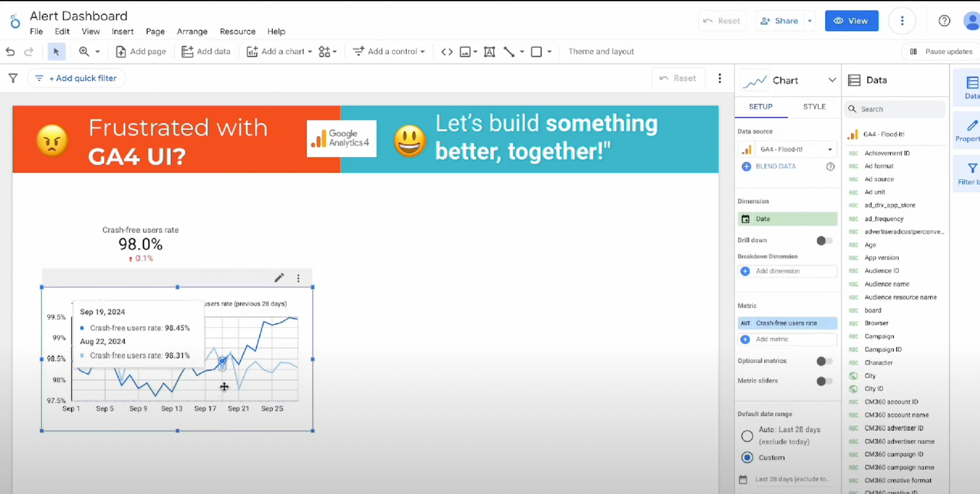
Task: Open the Add a control dropdown
Action: pyautogui.click(x=389, y=52)
